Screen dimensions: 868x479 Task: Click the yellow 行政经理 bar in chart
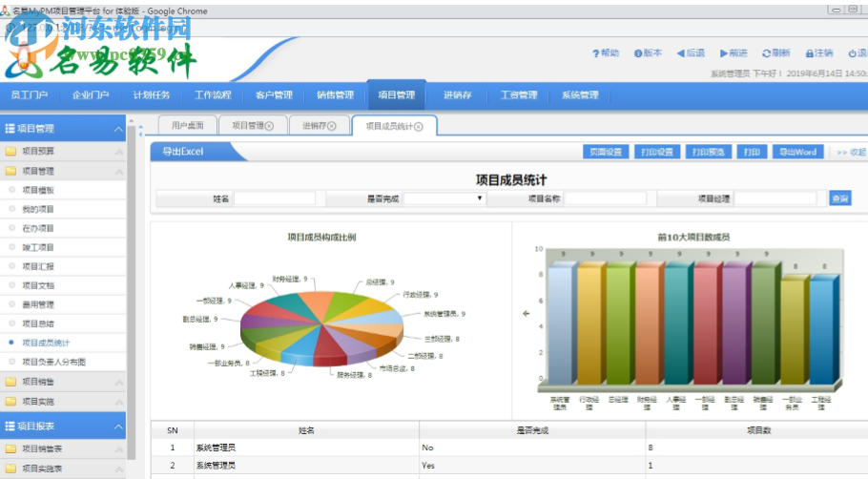(589, 324)
